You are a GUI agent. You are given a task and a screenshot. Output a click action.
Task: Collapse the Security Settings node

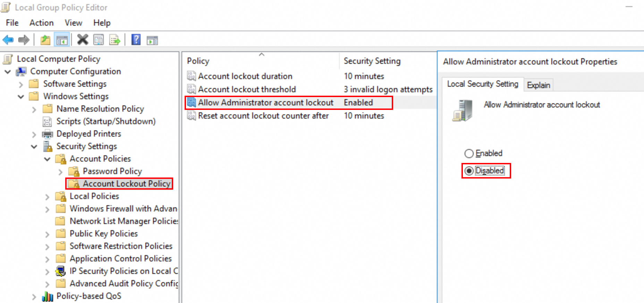pyautogui.click(x=34, y=147)
